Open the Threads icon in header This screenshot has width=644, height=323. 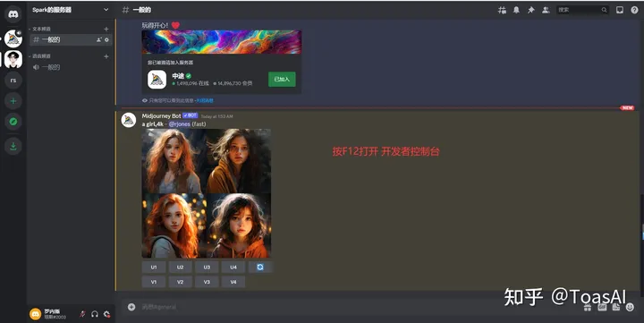pyautogui.click(x=502, y=10)
